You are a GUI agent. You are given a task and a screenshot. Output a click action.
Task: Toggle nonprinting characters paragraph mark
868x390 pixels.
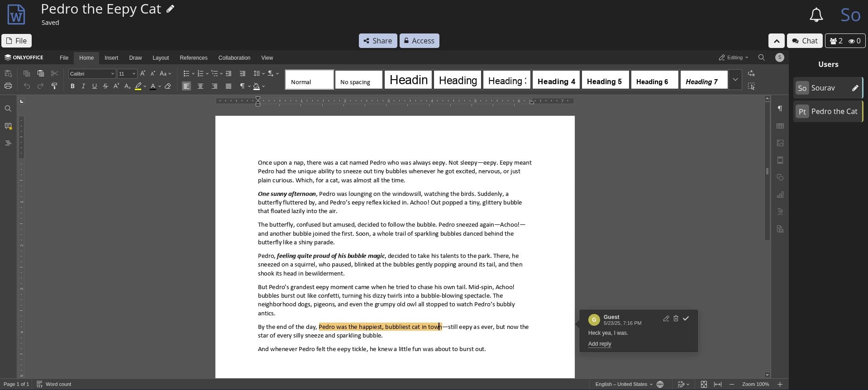(x=243, y=86)
